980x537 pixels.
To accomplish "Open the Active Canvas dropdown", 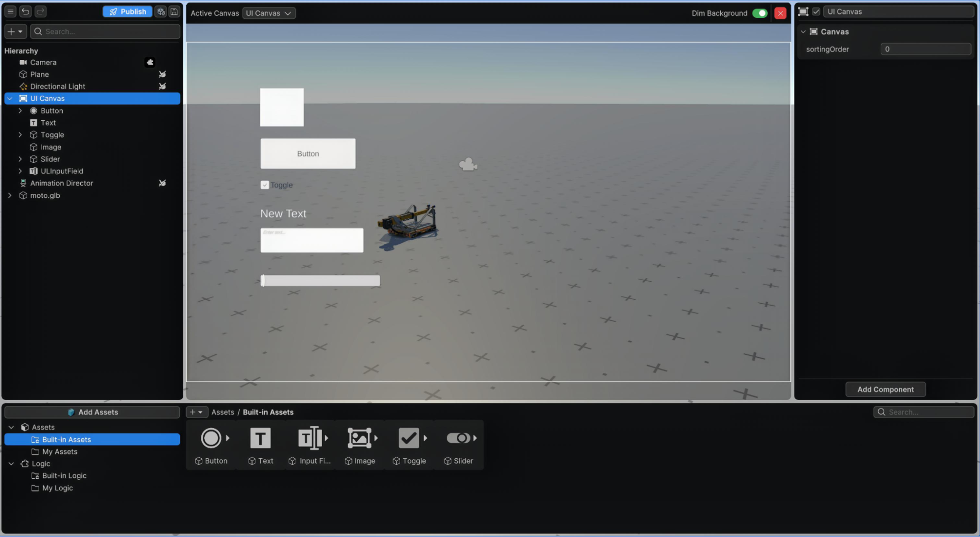I will tap(269, 13).
